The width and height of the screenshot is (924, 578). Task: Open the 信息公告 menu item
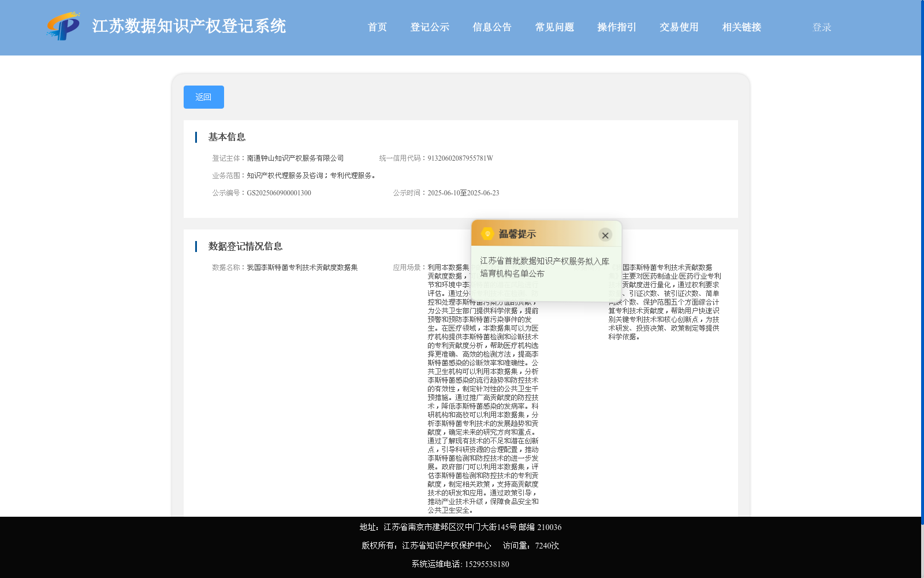point(492,27)
